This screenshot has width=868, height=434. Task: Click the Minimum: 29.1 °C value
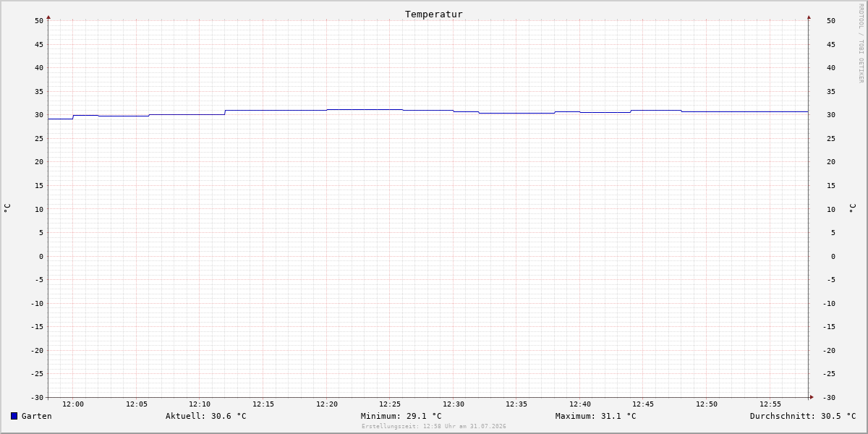pyautogui.click(x=401, y=416)
